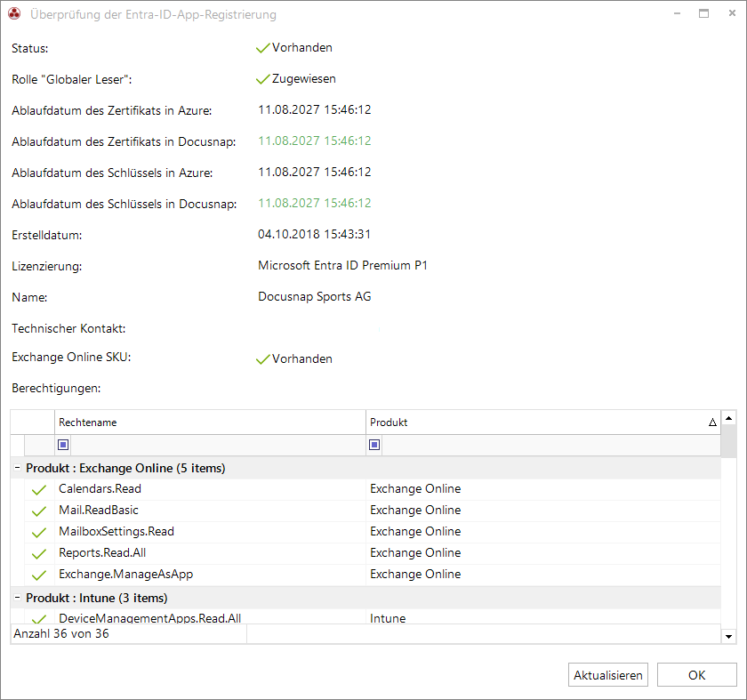Confirm the dialog with OK
This screenshot has width=747, height=700.
point(696,675)
